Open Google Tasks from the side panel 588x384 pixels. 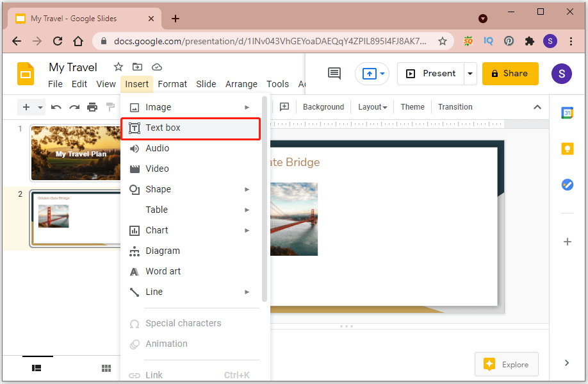[567, 184]
